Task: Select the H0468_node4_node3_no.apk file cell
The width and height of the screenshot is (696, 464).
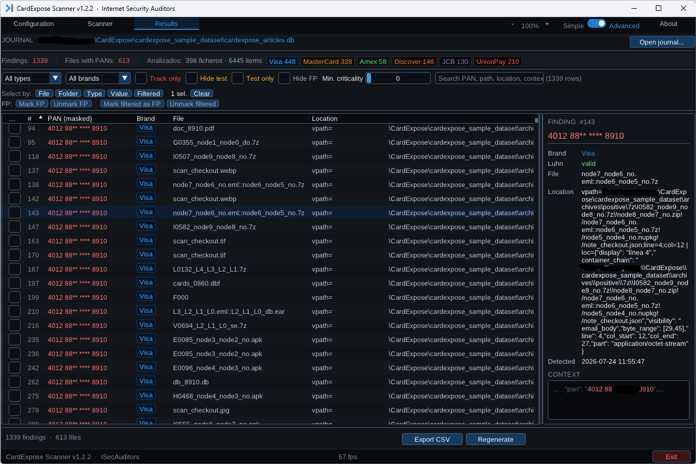Action: pyautogui.click(x=218, y=396)
